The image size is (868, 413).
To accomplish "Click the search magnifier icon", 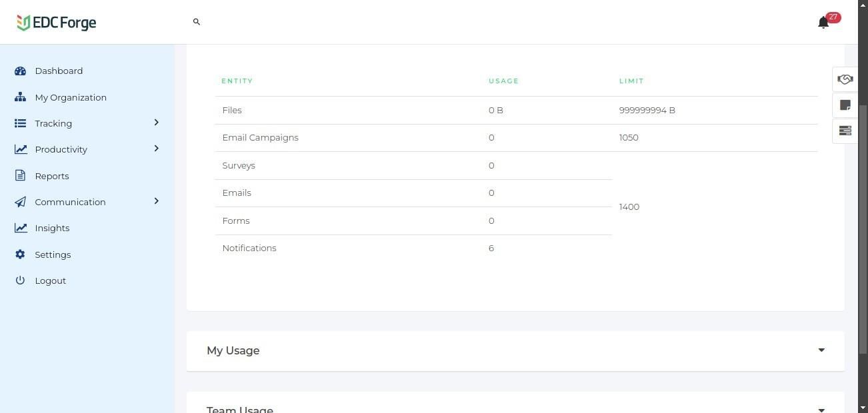I will point(197,22).
